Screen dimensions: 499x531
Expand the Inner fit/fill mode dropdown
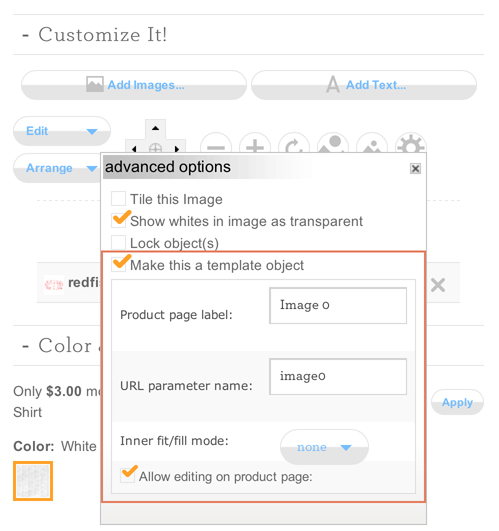[x=324, y=447]
